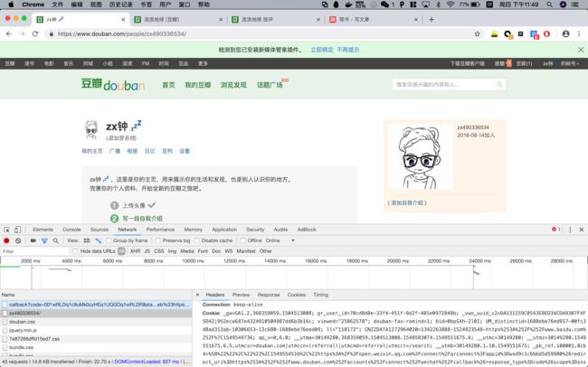This screenshot has height=367, width=588.
Task: Click FM in the top dark bar
Action: pos(146,64)
